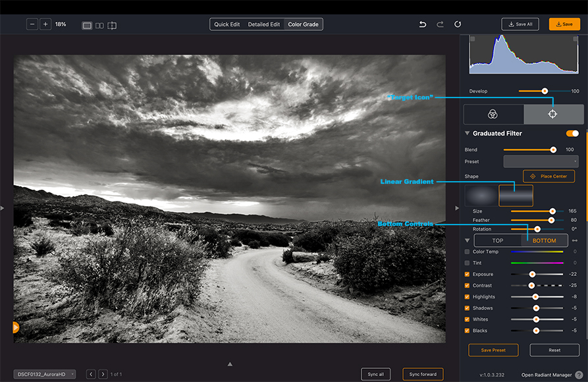This screenshot has width=588, height=382.
Task: Toggle histogram highlight clipping indicator
Action: 575,39
